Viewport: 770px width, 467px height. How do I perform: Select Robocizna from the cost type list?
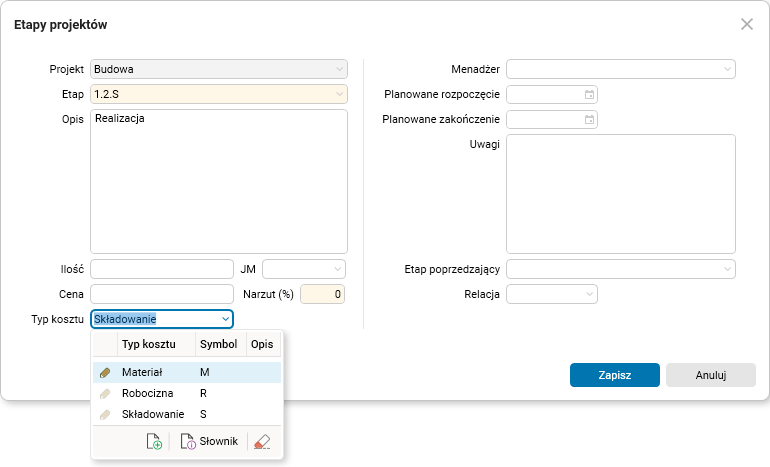tap(148, 393)
